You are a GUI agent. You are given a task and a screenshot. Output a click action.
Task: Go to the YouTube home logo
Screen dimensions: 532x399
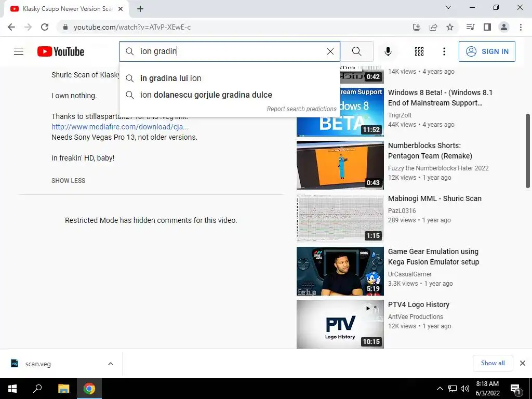click(61, 51)
